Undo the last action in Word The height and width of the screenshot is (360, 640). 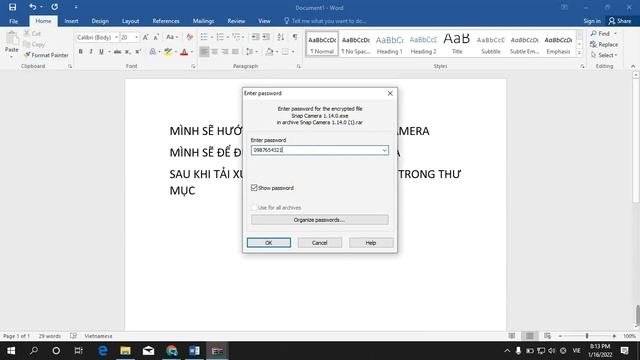pos(33,7)
